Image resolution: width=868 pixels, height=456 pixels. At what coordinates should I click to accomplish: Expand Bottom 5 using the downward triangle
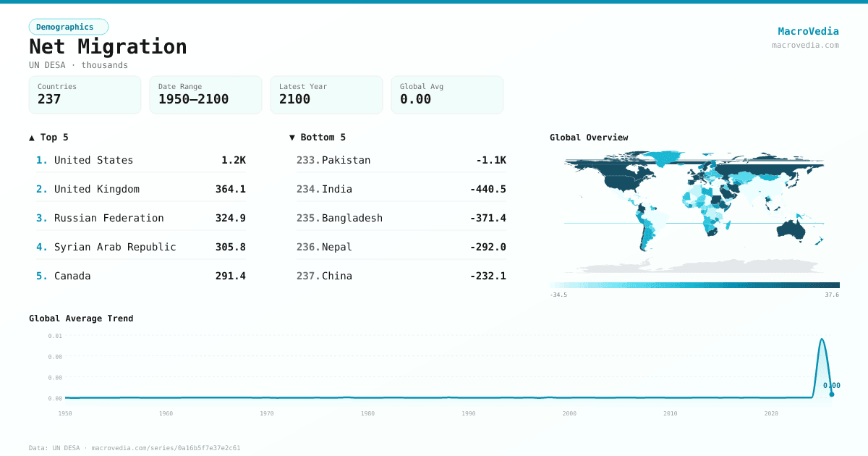point(292,137)
